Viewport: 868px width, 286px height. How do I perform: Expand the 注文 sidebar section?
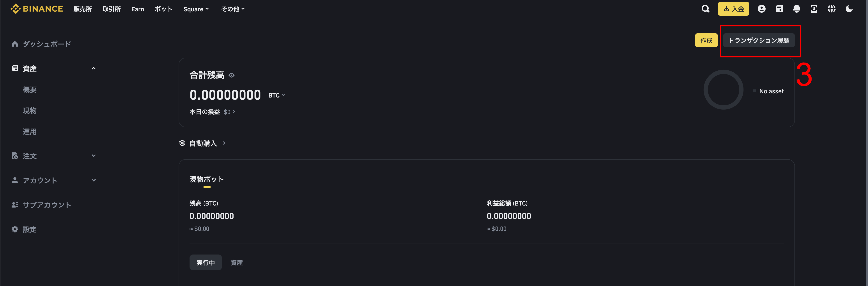click(x=94, y=156)
